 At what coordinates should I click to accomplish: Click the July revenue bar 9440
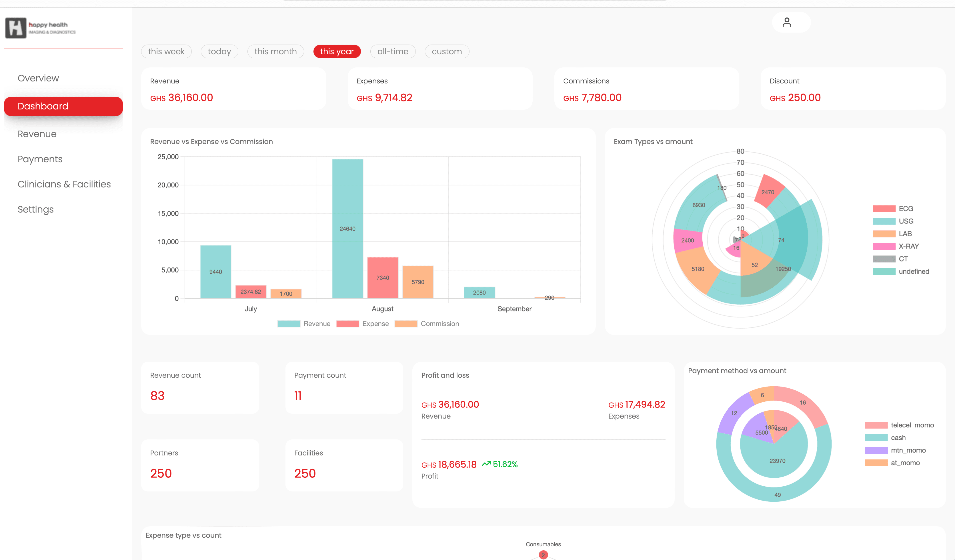coord(216,272)
